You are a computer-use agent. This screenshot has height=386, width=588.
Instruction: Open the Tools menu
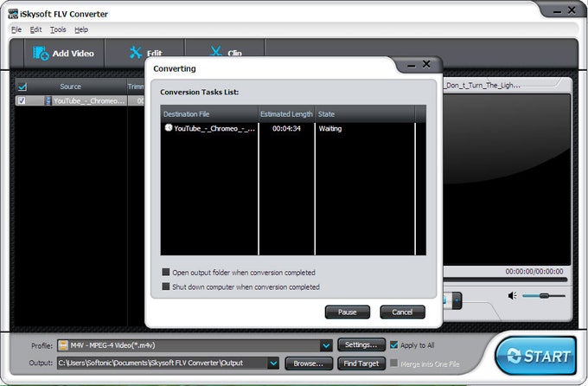pos(58,29)
